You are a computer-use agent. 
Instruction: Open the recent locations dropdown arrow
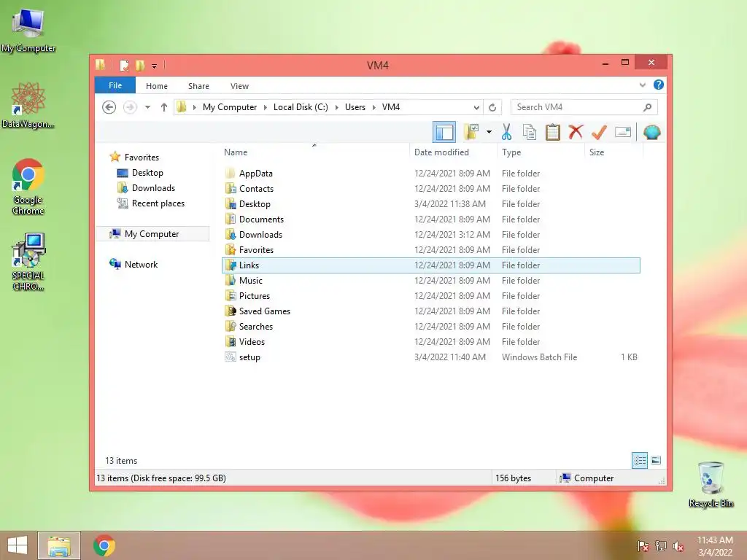(x=147, y=107)
